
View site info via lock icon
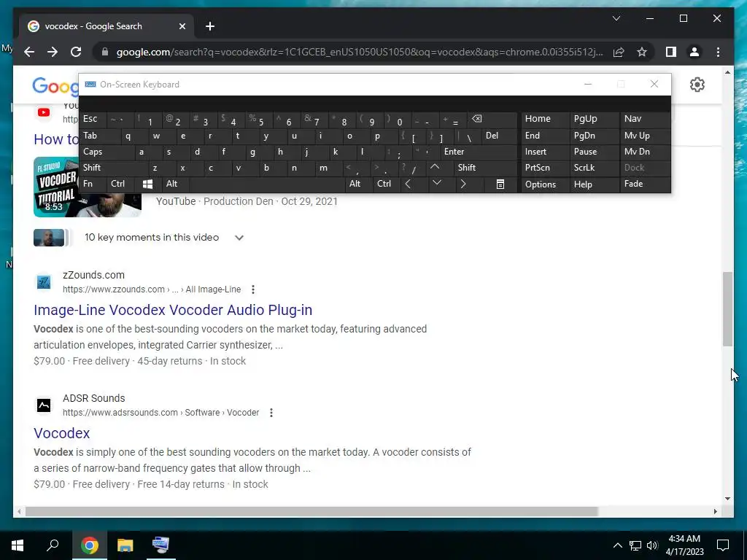105,52
